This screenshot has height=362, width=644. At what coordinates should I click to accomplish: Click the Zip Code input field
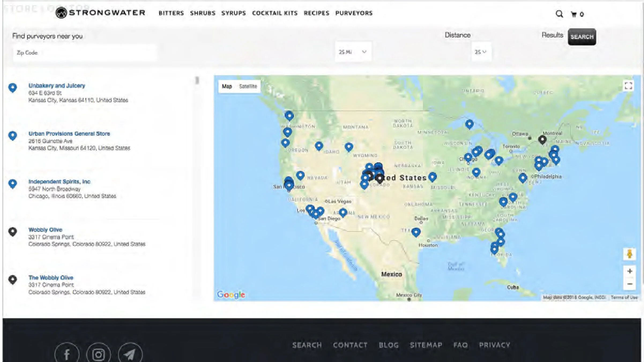pyautogui.click(x=85, y=53)
